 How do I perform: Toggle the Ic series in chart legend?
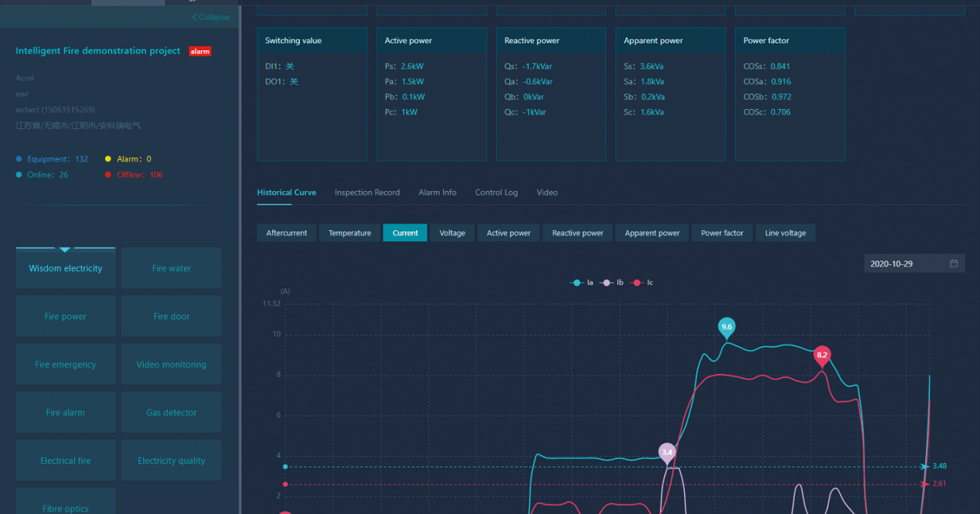(643, 283)
